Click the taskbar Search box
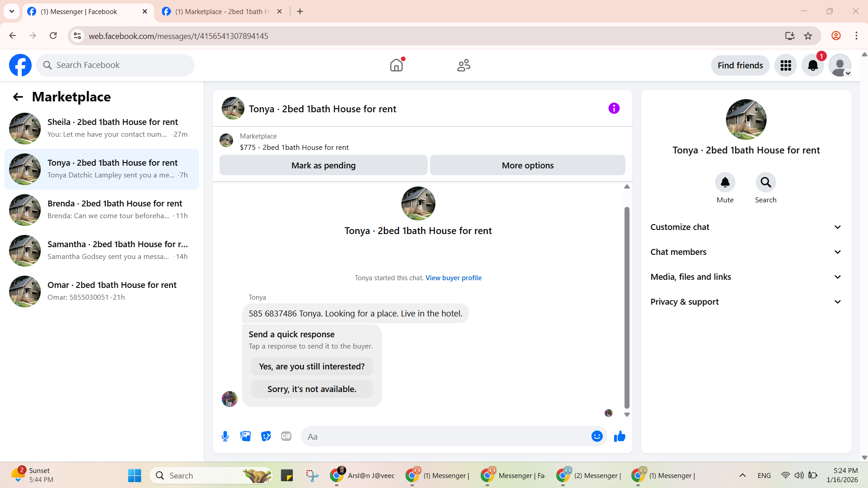This screenshot has height=488, width=868. (x=211, y=476)
